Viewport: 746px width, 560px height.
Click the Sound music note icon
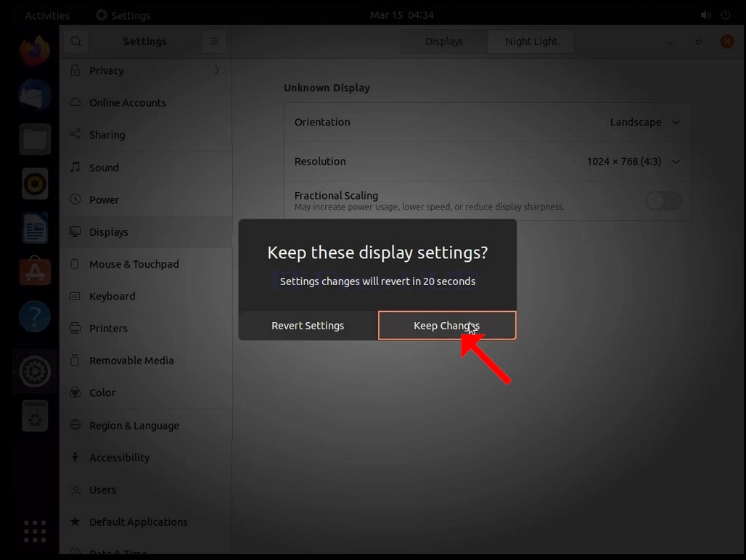75,167
